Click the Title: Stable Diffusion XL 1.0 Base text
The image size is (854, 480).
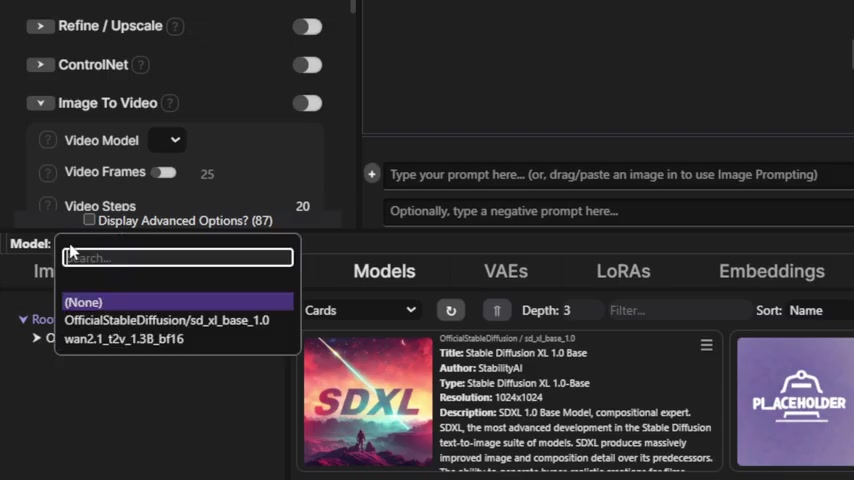(513, 353)
